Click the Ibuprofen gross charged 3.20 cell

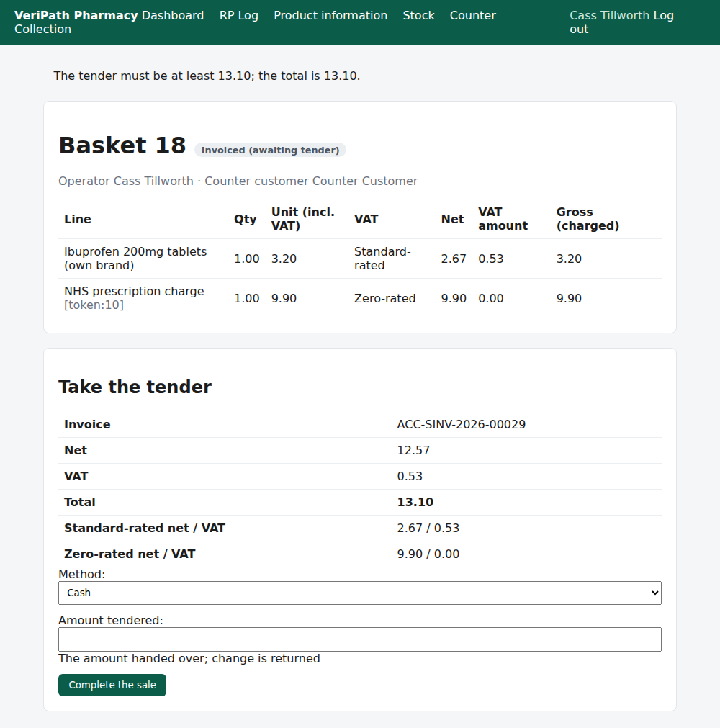pyautogui.click(x=569, y=259)
